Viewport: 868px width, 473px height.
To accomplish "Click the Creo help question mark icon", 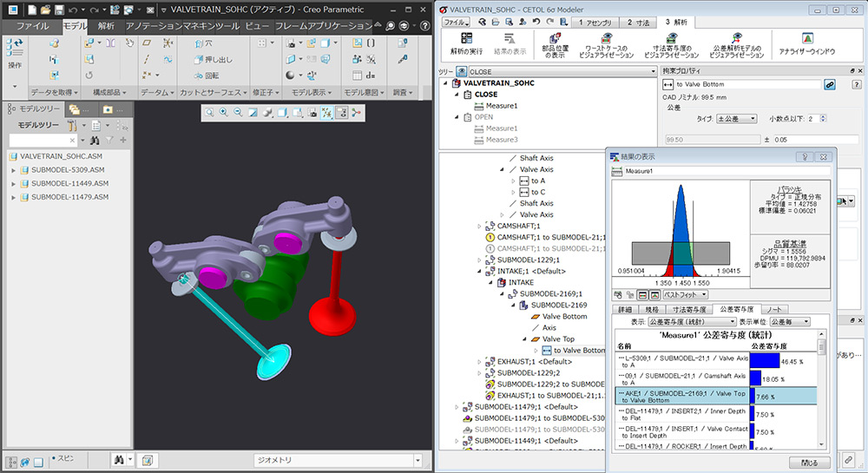I will (425, 25).
